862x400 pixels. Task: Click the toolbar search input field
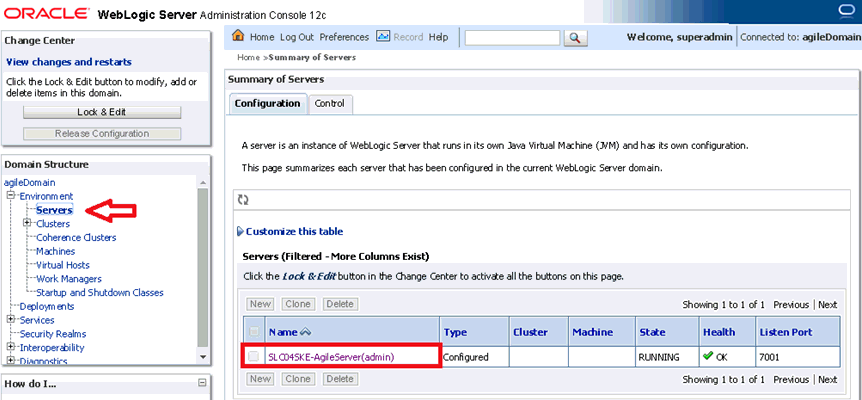click(x=512, y=37)
